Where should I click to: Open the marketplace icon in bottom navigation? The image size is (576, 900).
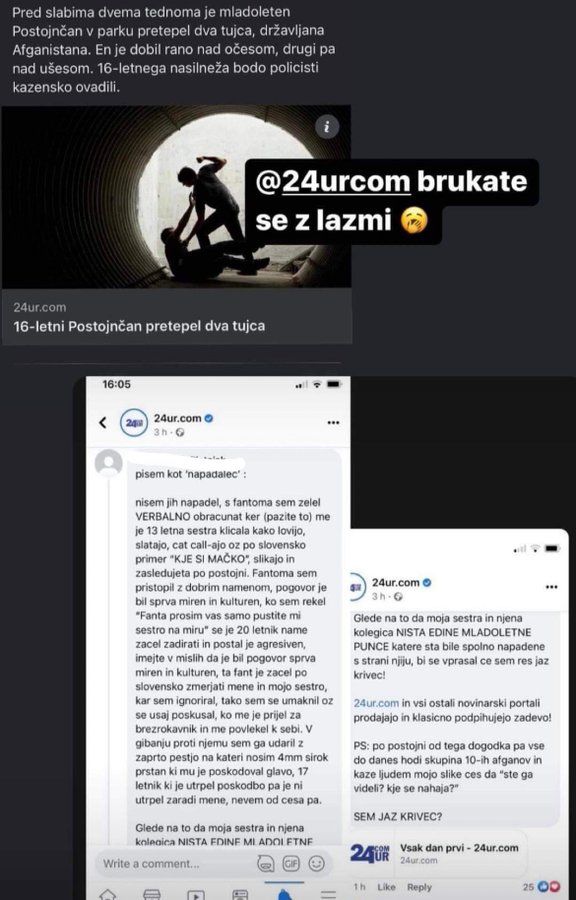pyautogui.click(x=151, y=894)
